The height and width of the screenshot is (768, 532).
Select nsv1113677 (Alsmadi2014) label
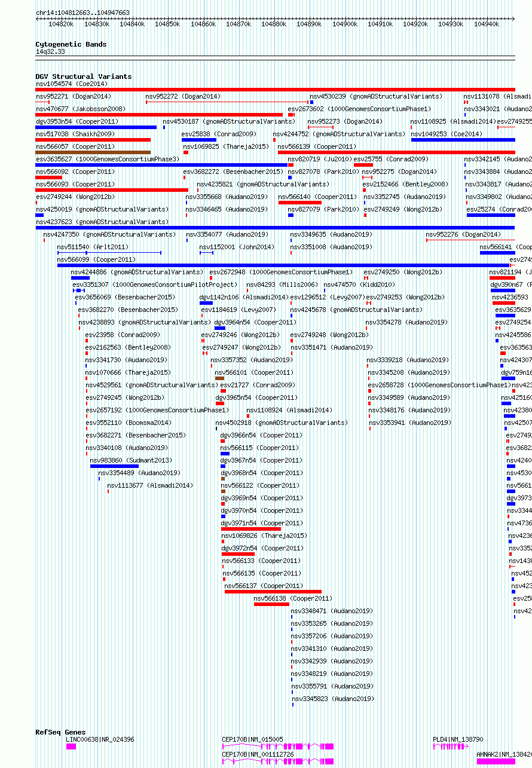[150, 485]
